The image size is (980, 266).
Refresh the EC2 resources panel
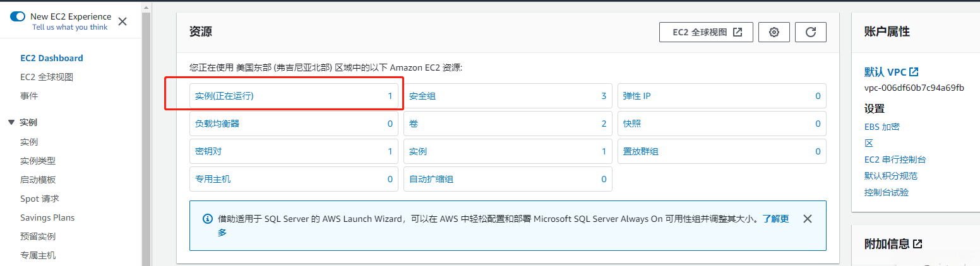(811, 32)
